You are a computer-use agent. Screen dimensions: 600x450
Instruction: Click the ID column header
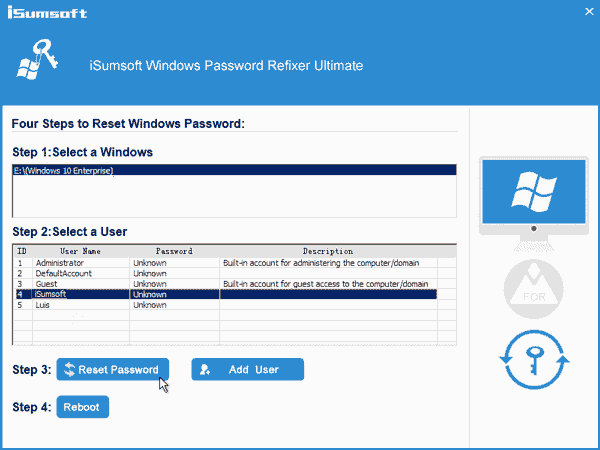pyautogui.click(x=22, y=251)
